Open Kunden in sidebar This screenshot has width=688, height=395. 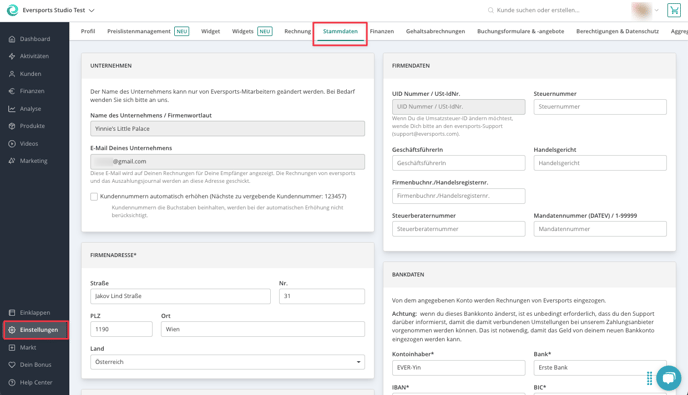(x=30, y=74)
